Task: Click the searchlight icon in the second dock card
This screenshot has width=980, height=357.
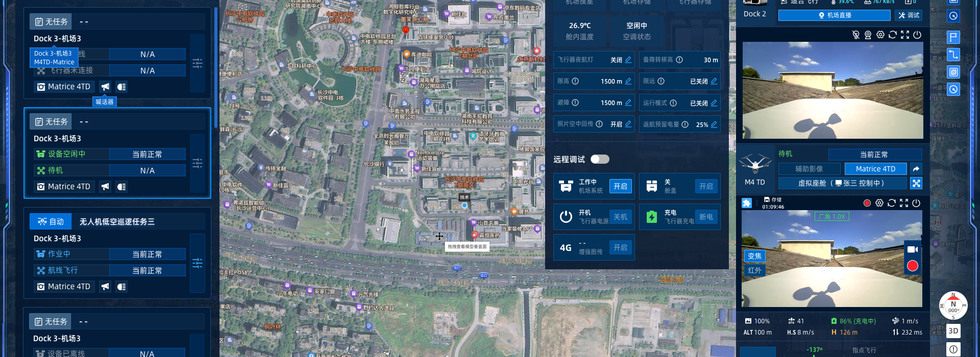Action: click(x=121, y=187)
